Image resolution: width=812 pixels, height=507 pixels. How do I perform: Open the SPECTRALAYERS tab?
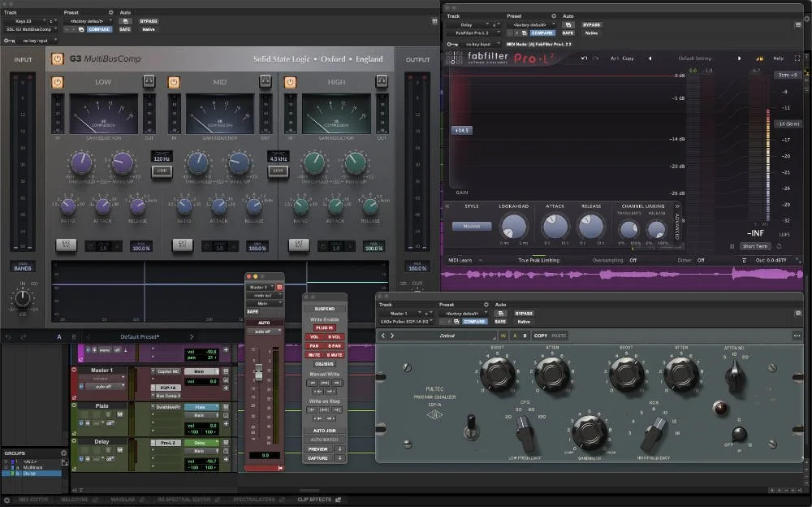[x=254, y=500]
